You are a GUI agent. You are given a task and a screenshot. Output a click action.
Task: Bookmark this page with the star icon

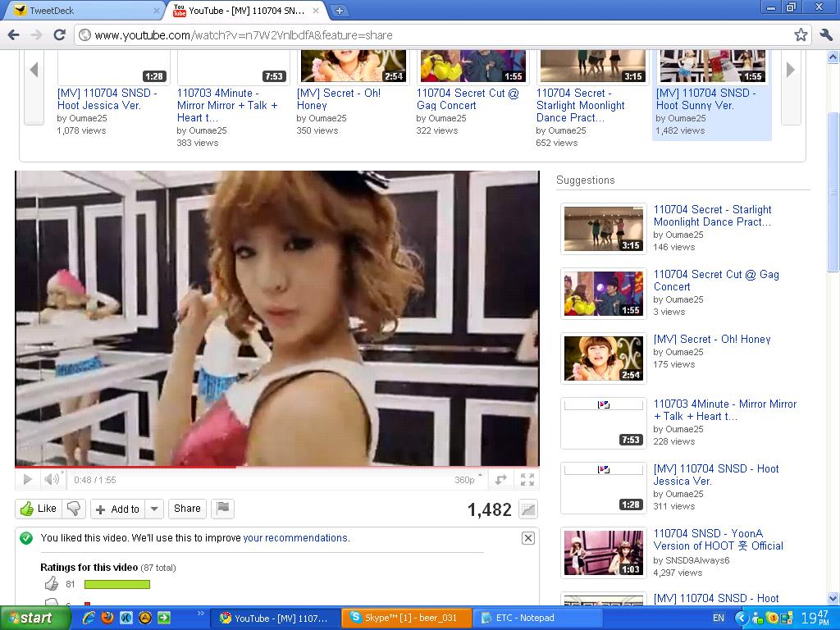(801, 35)
